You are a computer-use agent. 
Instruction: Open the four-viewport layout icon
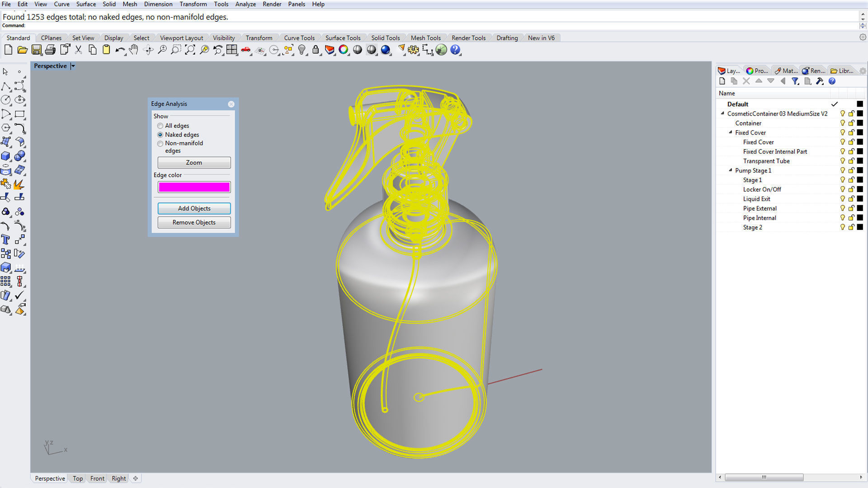pos(232,50)
